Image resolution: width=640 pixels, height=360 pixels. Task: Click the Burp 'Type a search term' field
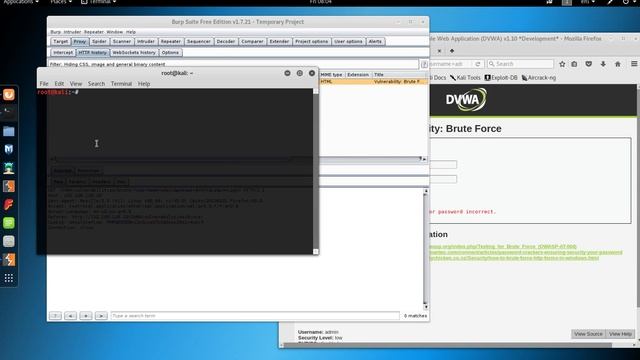pos(255,316)
